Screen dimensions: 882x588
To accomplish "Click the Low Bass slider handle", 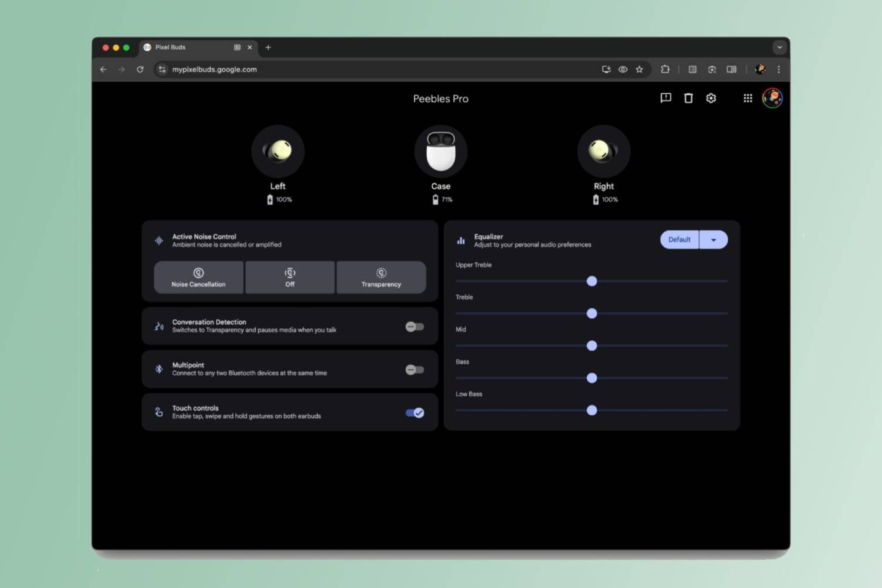I will (x=592, y=410).
